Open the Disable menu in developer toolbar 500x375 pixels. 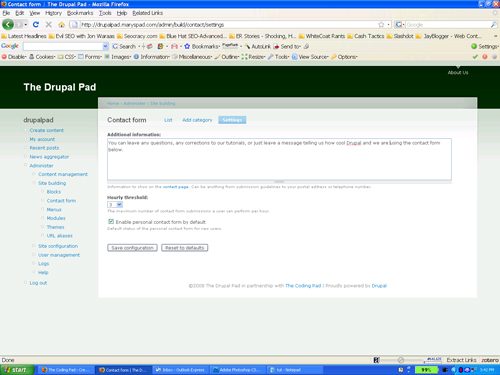click(14, 57)
